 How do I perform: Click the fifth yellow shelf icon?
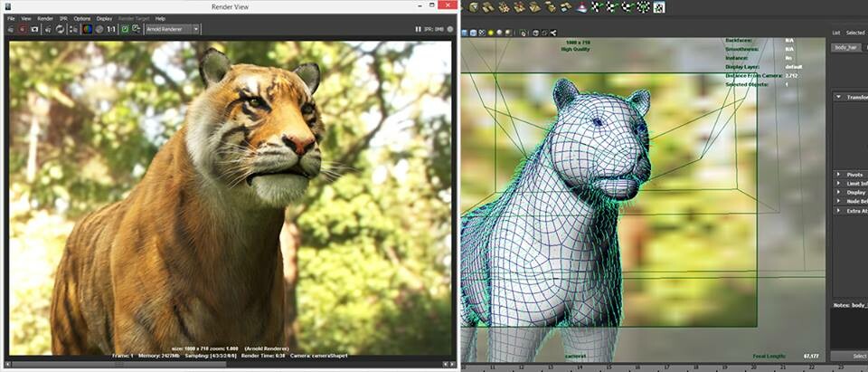(534, 6)
